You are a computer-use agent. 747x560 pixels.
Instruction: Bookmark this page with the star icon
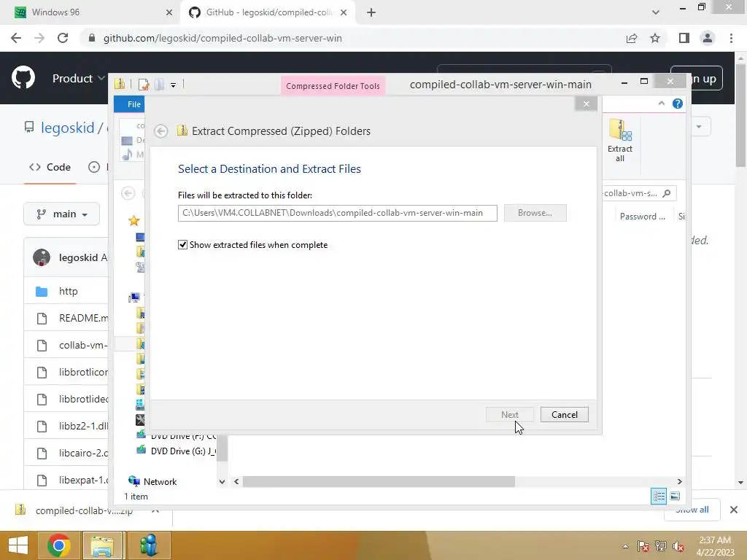[655, 38]
